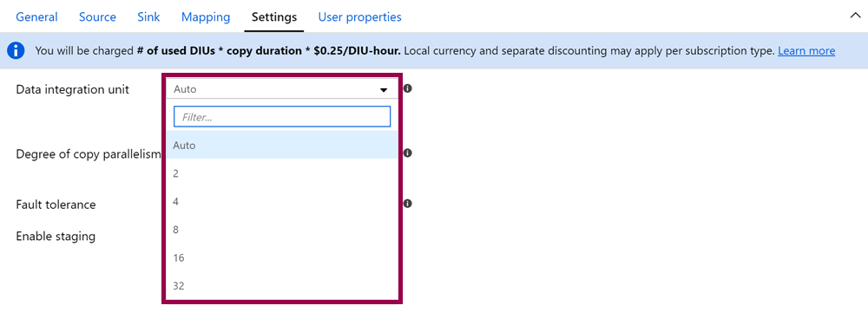
Task: Select Auto from the DIU list
Action: coord(282,145)
